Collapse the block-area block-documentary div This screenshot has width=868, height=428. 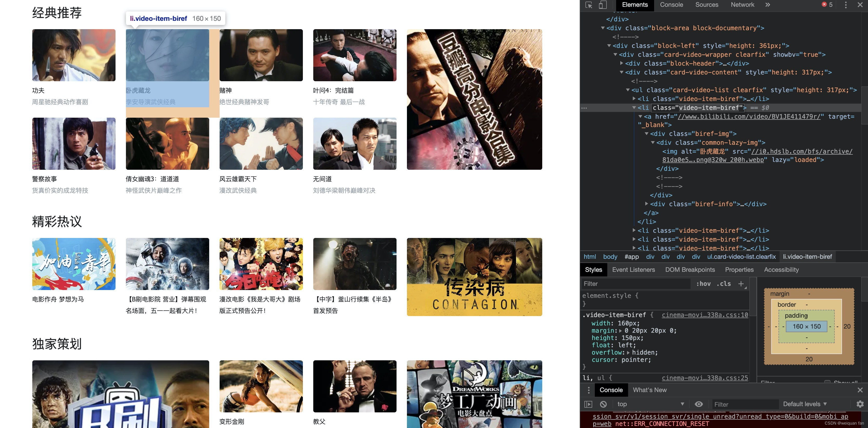coord(603,28)
